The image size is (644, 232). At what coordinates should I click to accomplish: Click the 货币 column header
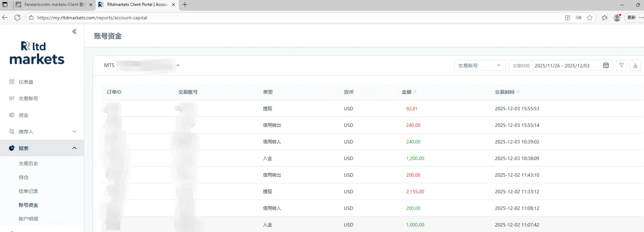pyautogui.click(x=348, y=92)
